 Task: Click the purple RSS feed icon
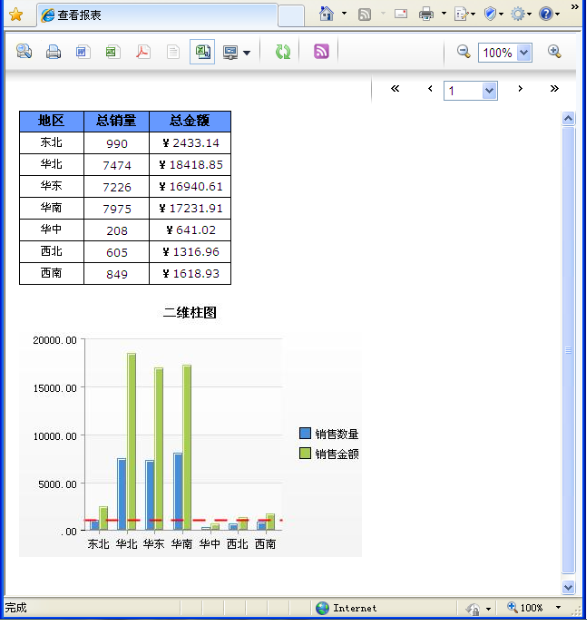[321, 51]
